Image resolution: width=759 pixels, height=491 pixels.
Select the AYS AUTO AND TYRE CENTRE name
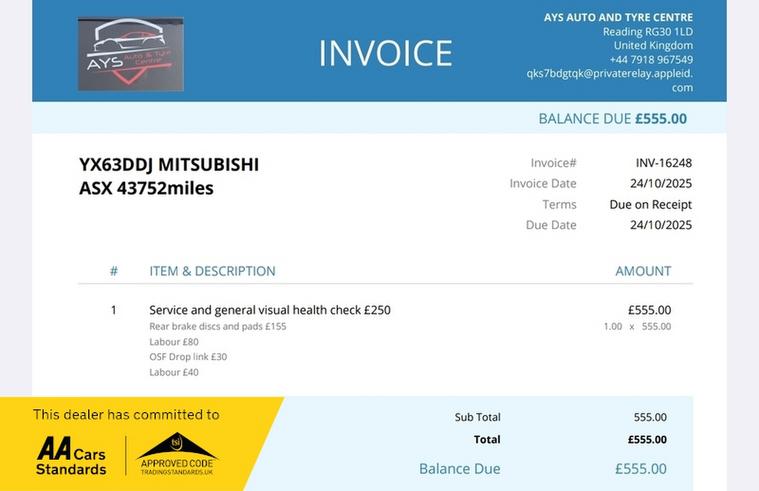tap(618, 17)
